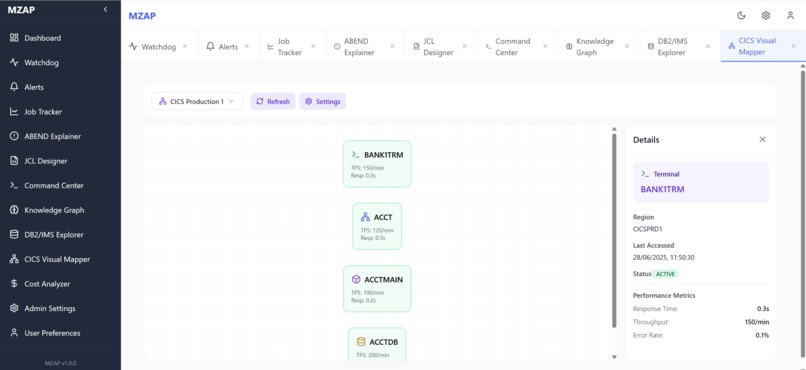Screen dimensions: 806x370
Task: Click the Knowledge Graph icon in sidebar
Action: click(14, 210)
